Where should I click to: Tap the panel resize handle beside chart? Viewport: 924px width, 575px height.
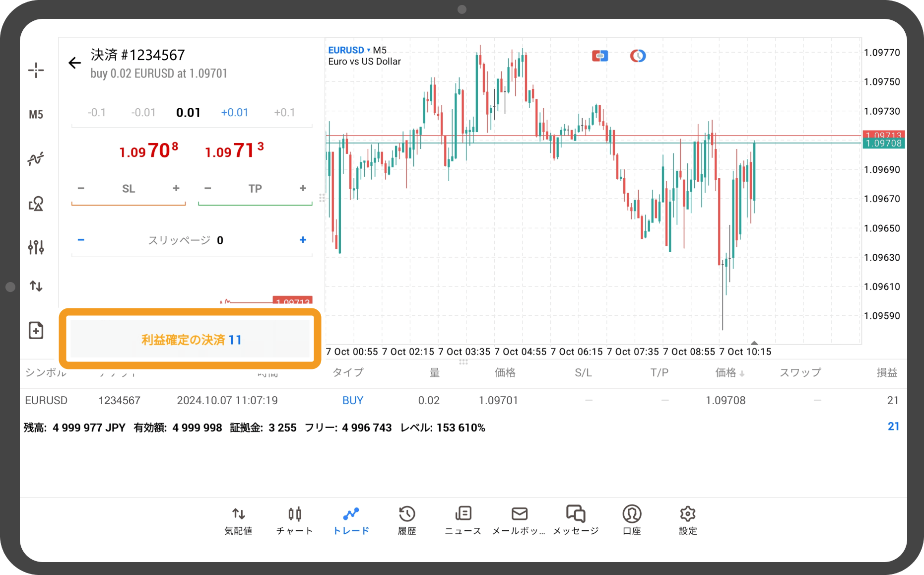322,198
